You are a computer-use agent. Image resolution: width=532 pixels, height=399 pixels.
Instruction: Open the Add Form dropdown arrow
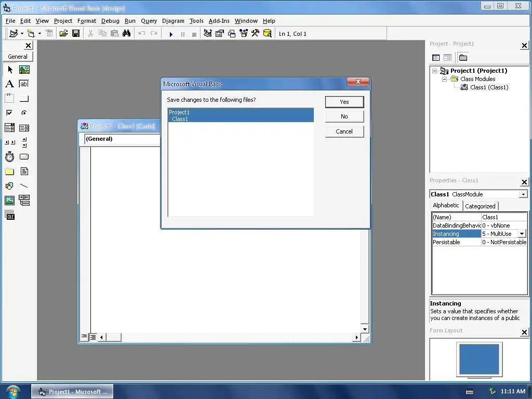pos(39,33)
